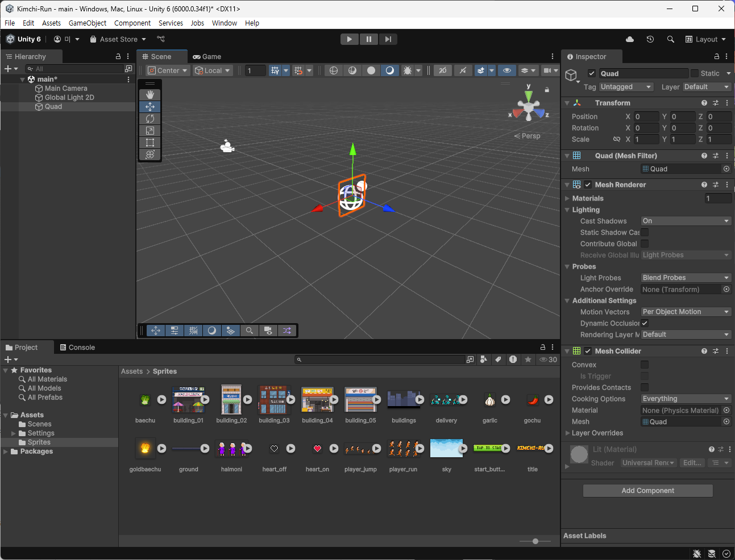
Task: Open the Assets menu
Action: tap(51, 23)
